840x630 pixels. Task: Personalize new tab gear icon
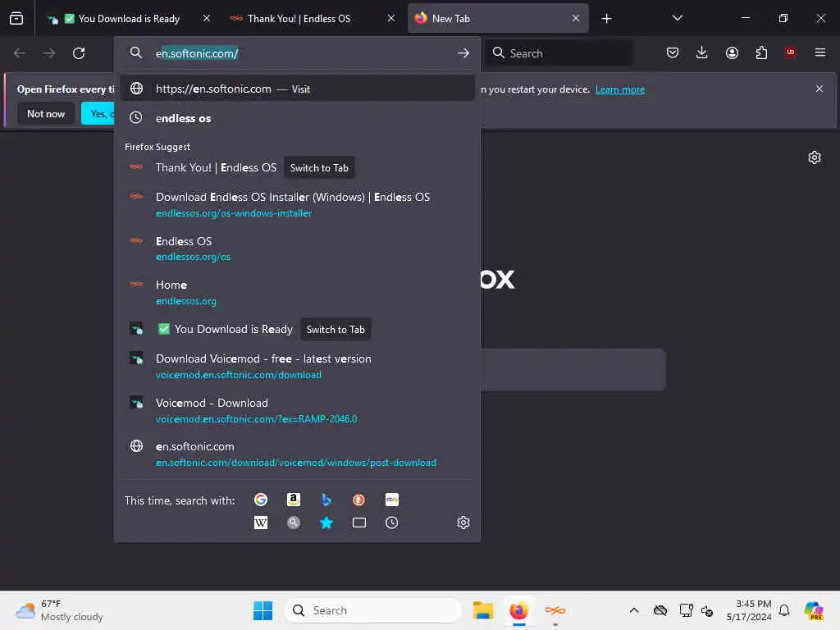[x=815, y=157]
